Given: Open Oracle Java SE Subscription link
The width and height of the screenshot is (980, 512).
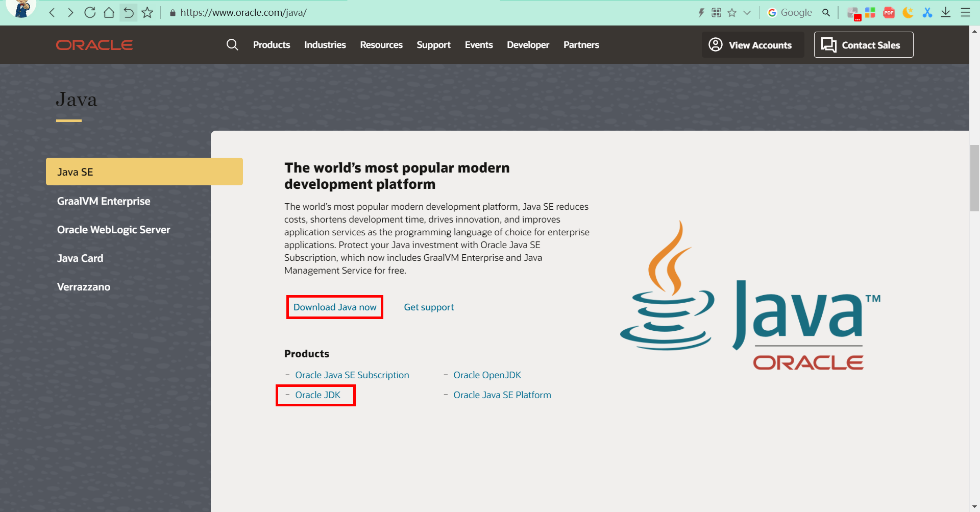Looking at the screenshot, I should pyautogui.click(x=352, y=375).
